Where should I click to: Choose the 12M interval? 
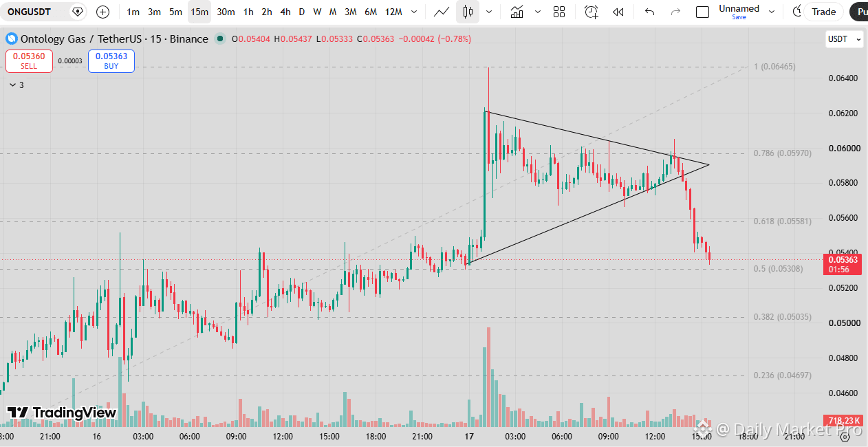[x=393, y=12]
